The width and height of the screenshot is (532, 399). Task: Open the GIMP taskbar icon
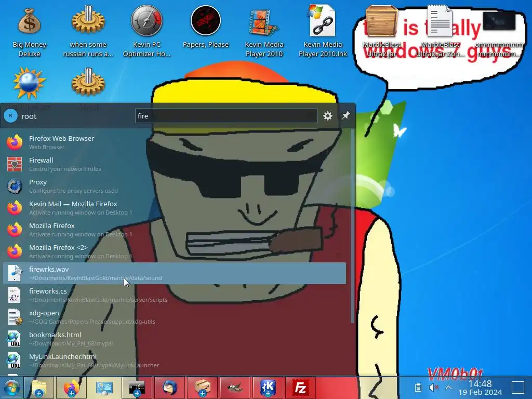pos(235,388)
